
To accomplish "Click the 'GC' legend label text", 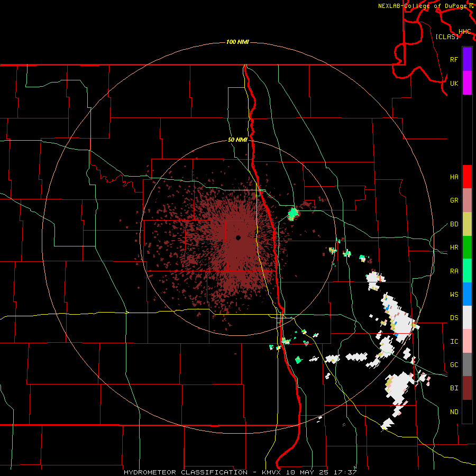I will (x=454, y=365).
